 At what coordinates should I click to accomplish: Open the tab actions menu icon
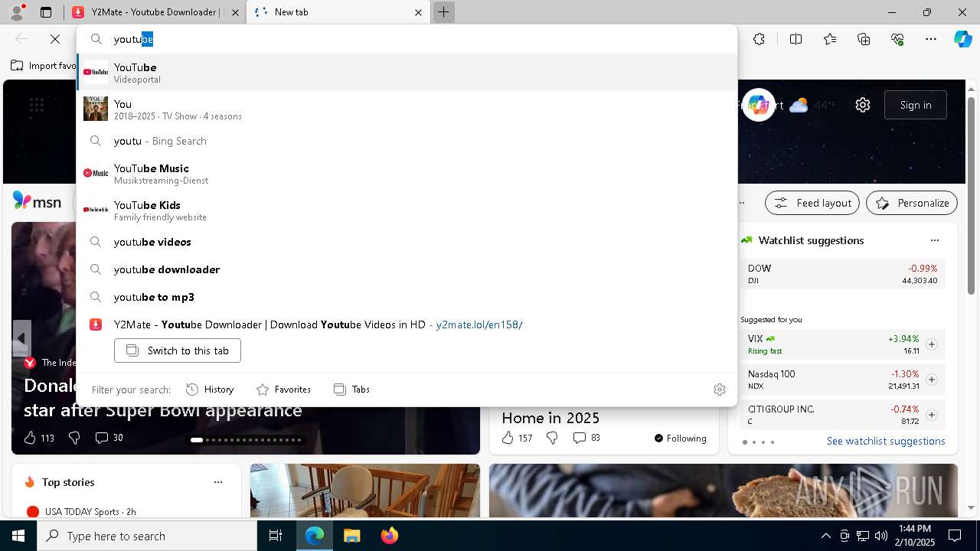(46, 12)
